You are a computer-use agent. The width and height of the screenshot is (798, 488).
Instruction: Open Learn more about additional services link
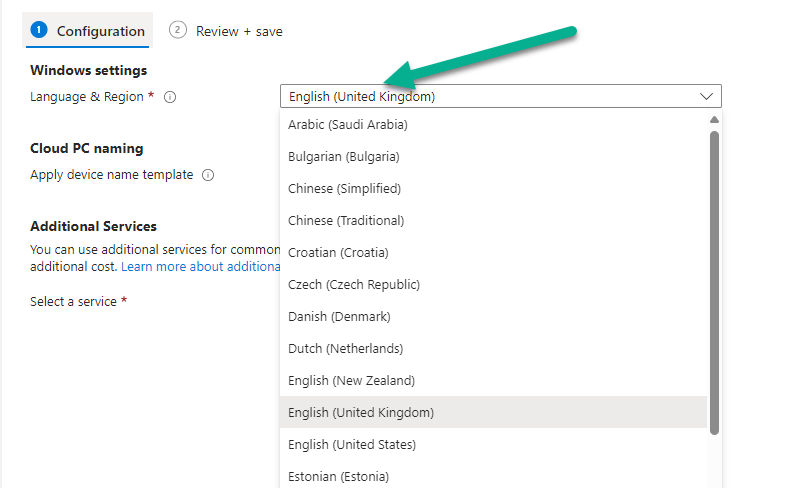pyautogui.click(x=200, y=267)
